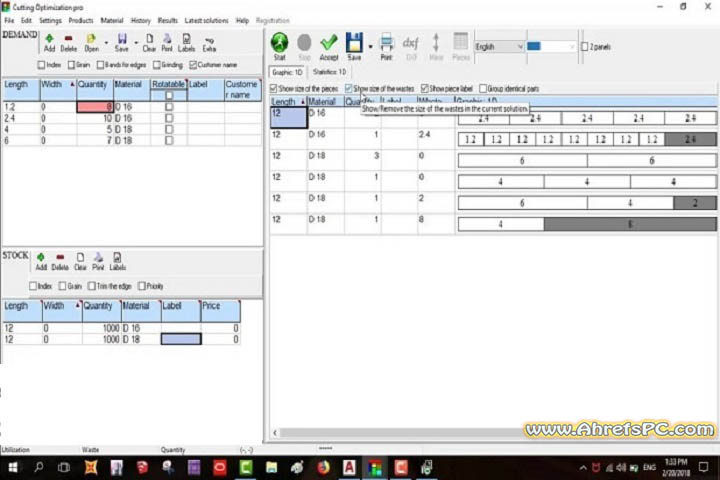Click the horizontal scrollbar left arrow
Image resolution: width=720 pixels, height=480 pixels.
(275, 433)
